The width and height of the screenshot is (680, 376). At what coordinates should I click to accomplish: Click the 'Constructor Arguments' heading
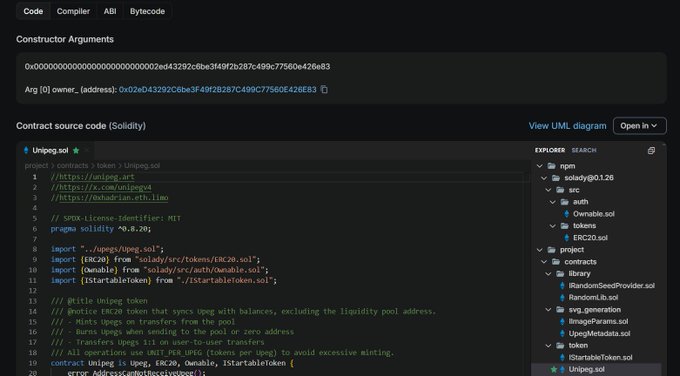[65, 39]
